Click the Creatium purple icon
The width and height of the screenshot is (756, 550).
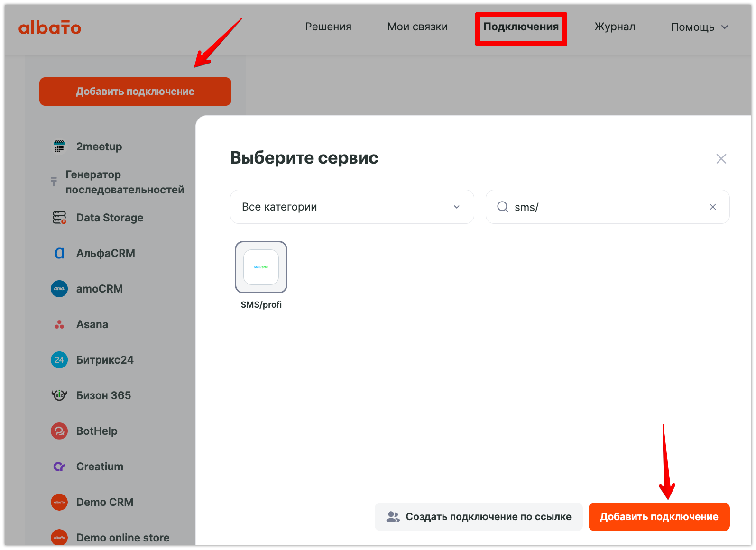coord(59,467)
